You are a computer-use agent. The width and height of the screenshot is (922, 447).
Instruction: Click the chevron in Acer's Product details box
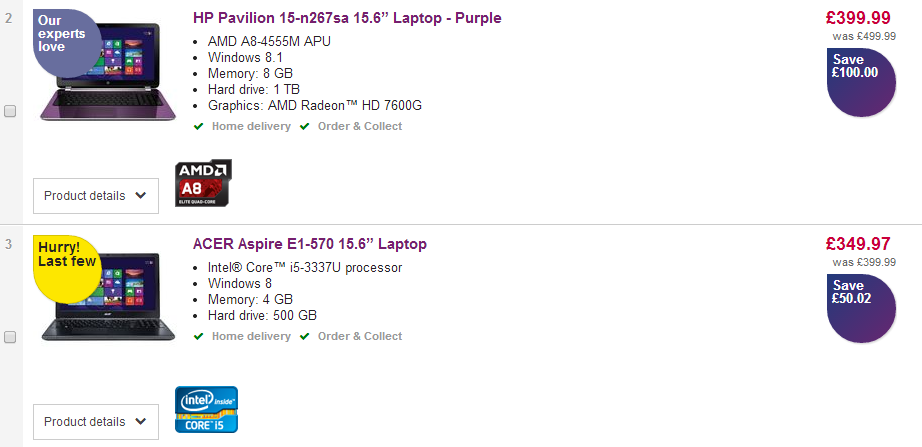tap(141, 421)
